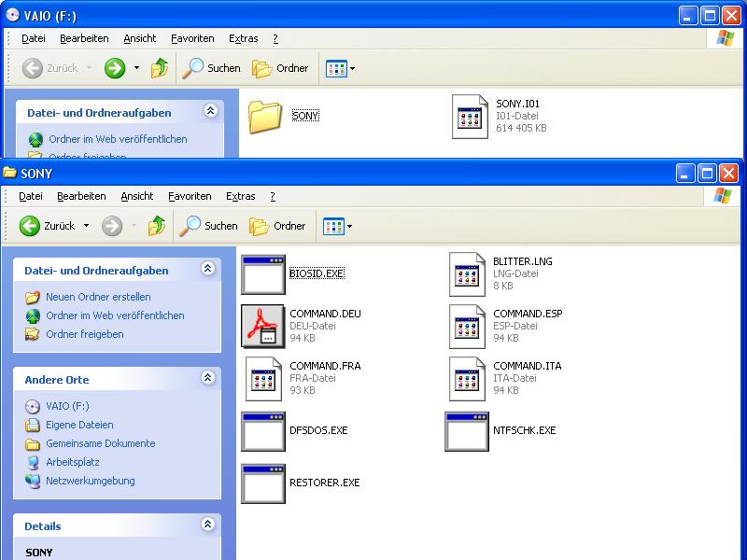Open the views icon in SONY window toolbar
The height and width of the screenshot is (560, 747).
(x=333, y=226)
